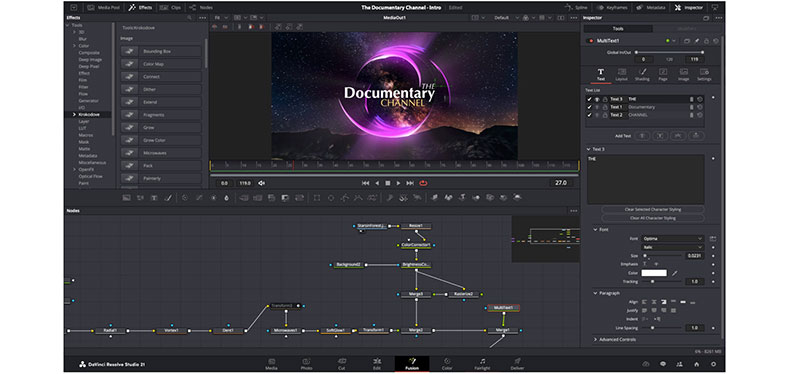This screenshot has width=800, height=374.
Task: Toggle the Text 1 enable checkbox
Action: [589, 107]
